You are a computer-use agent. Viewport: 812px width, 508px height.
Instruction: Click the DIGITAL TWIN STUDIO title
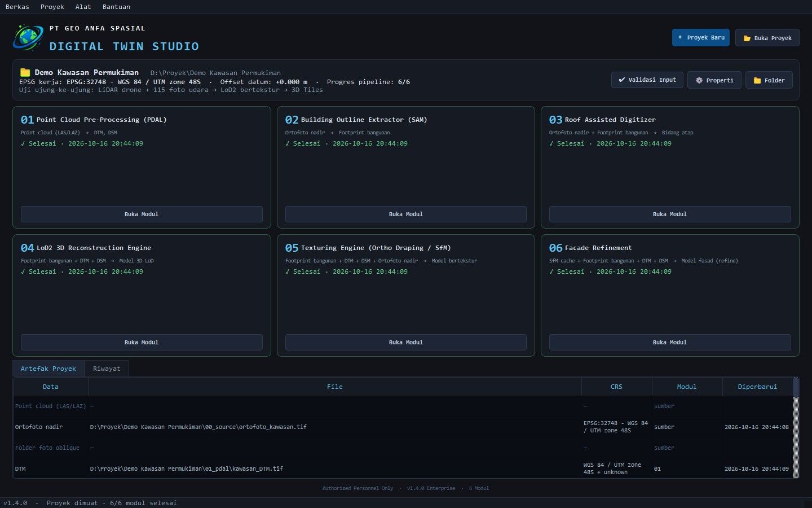click(124, 46)
